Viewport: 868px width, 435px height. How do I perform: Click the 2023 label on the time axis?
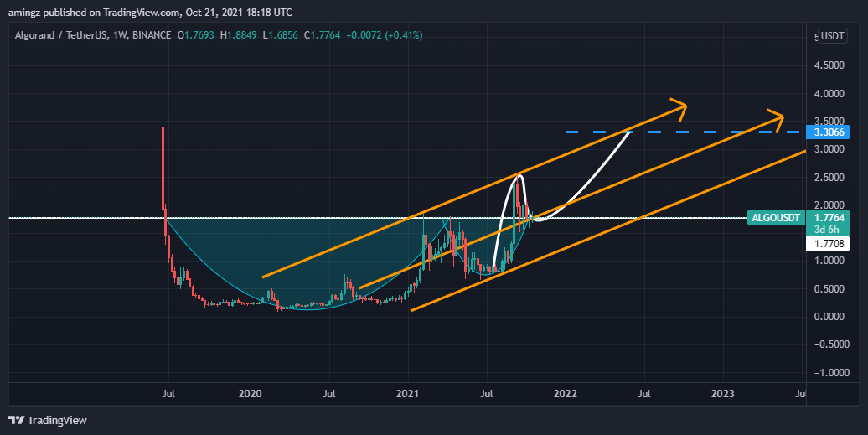(722, 393)
